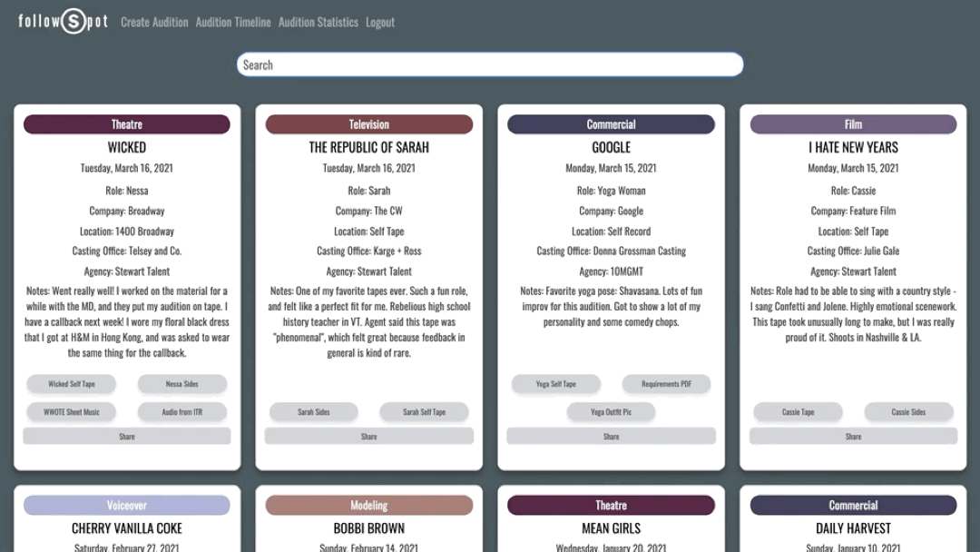
Task: Open the Nessa Sides attachment
Action: click(x=181, y=384)
